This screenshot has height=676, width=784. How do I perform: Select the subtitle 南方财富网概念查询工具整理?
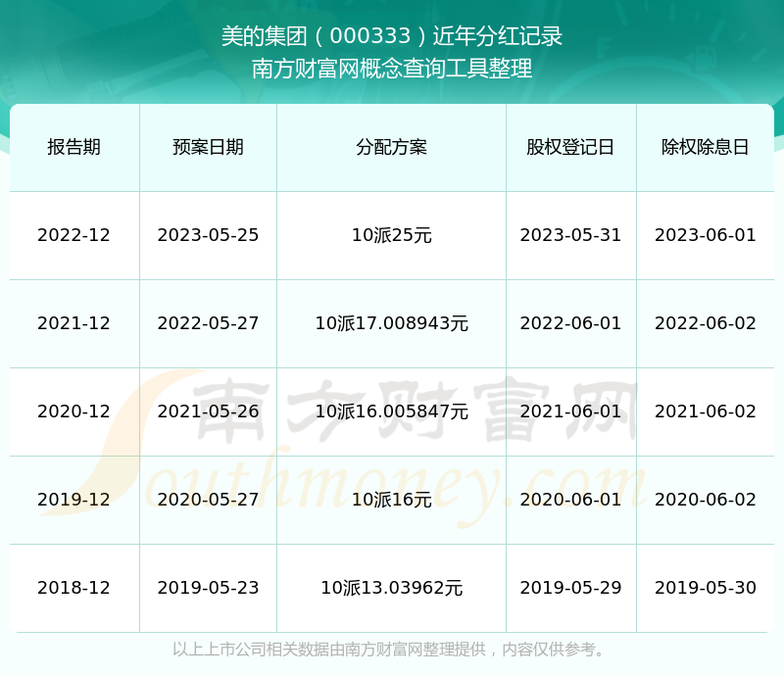point(392,69)
